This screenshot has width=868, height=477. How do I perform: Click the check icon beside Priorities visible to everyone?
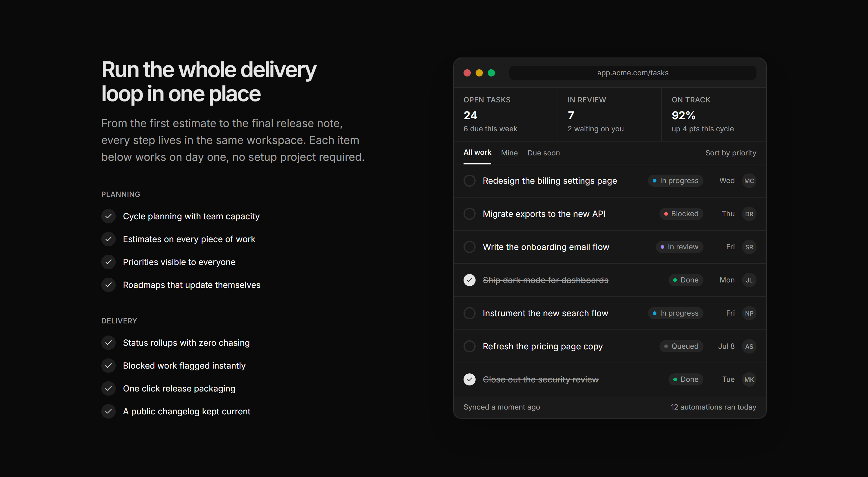108,262
